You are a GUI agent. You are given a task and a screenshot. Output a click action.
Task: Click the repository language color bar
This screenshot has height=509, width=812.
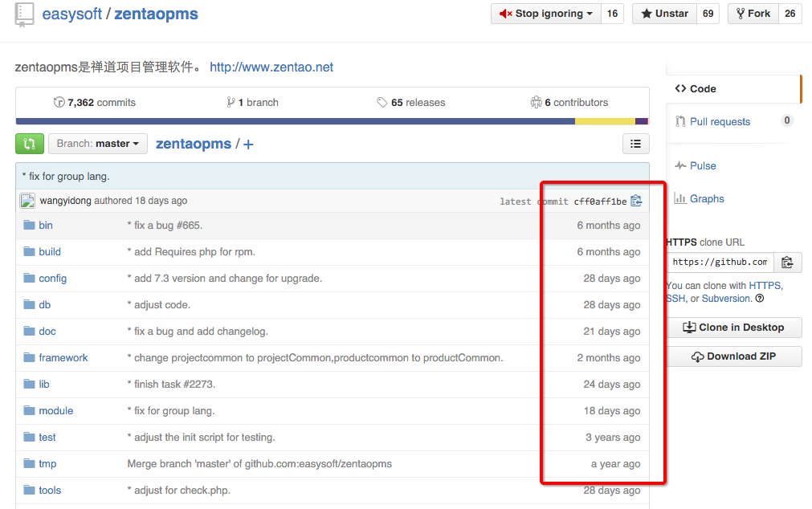coord(332,122)
